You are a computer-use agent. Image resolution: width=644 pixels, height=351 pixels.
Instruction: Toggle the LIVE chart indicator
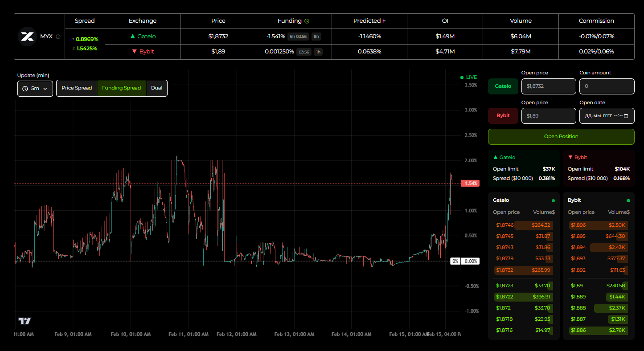pyautogui.click(x=468, y=77)
